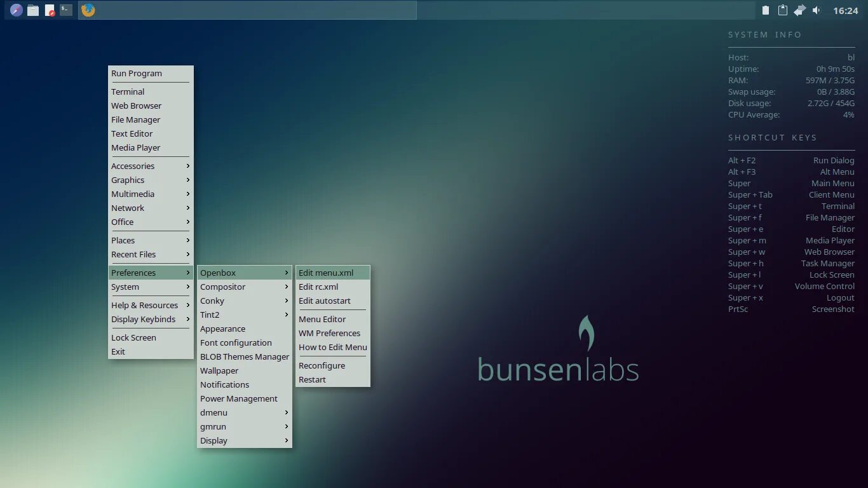This screenshot has height=488, width=868.
Task: Expand the Accessories submenu
Action: 151,166
